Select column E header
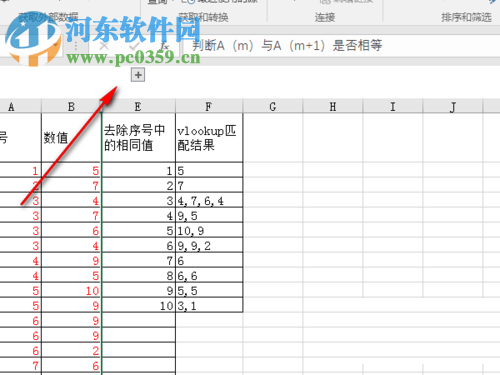This screenshot has width=500, height=375. 138,107
